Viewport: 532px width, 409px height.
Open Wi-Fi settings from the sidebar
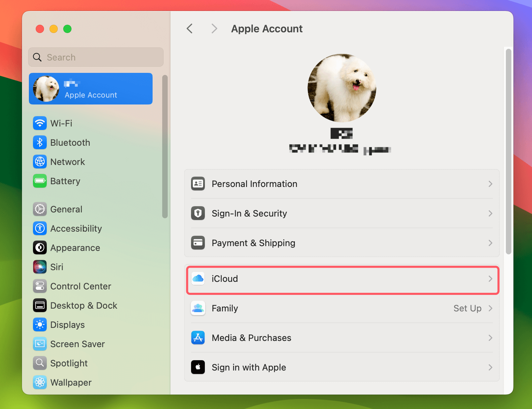[x=40, y=123]
